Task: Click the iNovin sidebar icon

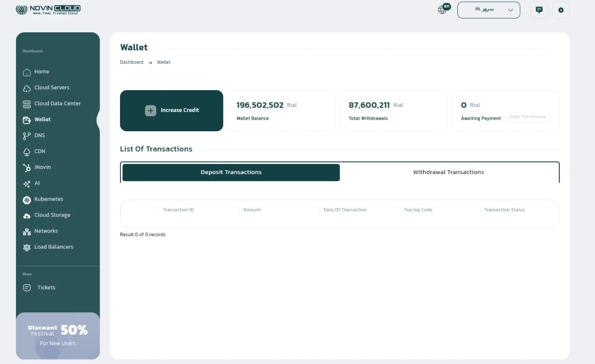Action: 27,168
